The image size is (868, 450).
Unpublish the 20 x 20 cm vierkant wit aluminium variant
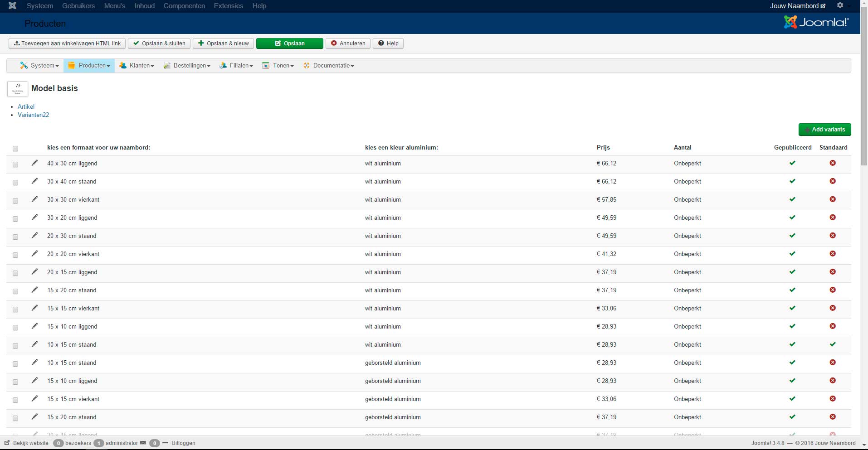[792, 254]
